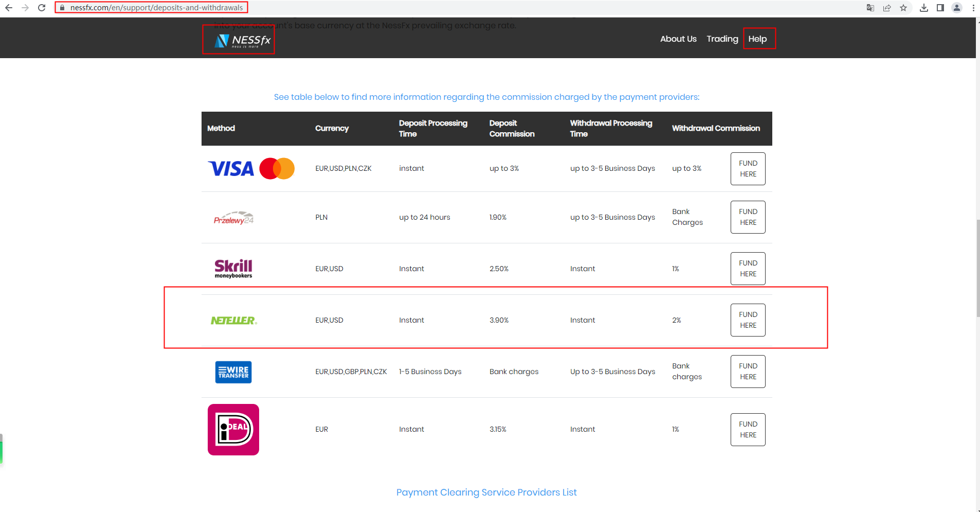Open Payment Clearing Service Providers List

pos(486,492)
